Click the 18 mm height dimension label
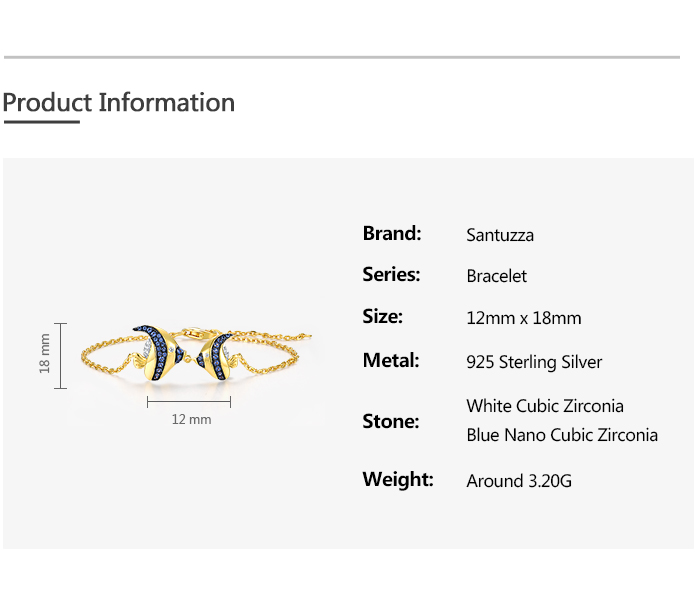The width and height of the screenshot is (700, 610). (44, 357)
